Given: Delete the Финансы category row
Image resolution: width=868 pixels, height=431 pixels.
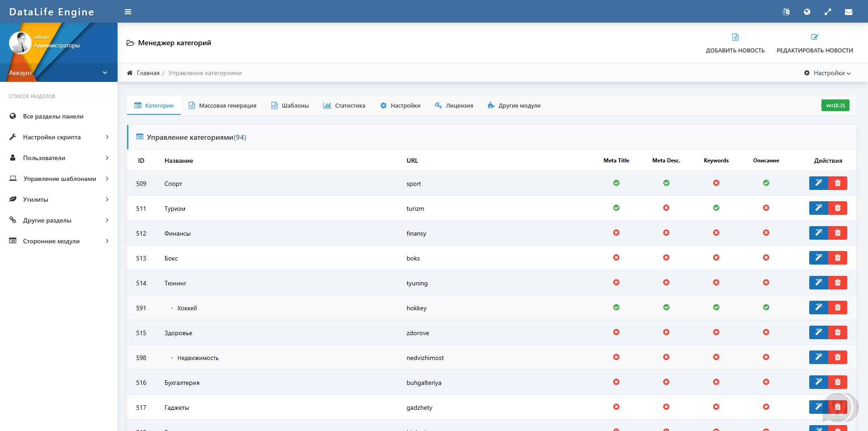Looking at the screenshot, I should point(838,233).
